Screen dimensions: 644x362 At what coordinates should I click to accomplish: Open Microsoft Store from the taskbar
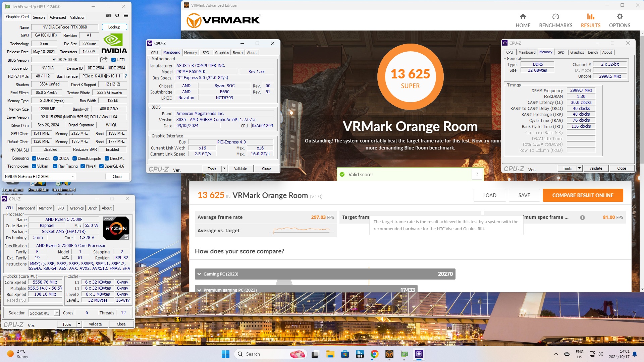[x=345, y=354]
